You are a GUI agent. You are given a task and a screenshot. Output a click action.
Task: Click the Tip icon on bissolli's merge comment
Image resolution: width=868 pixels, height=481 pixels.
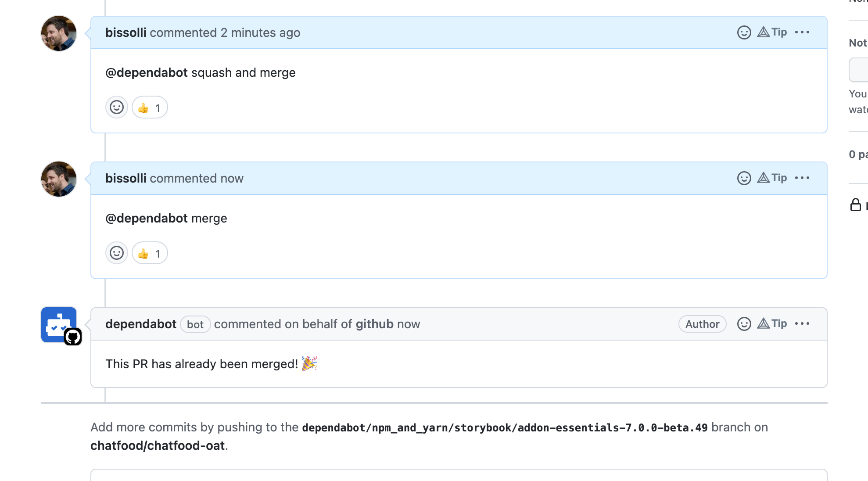tap(772, 178)
